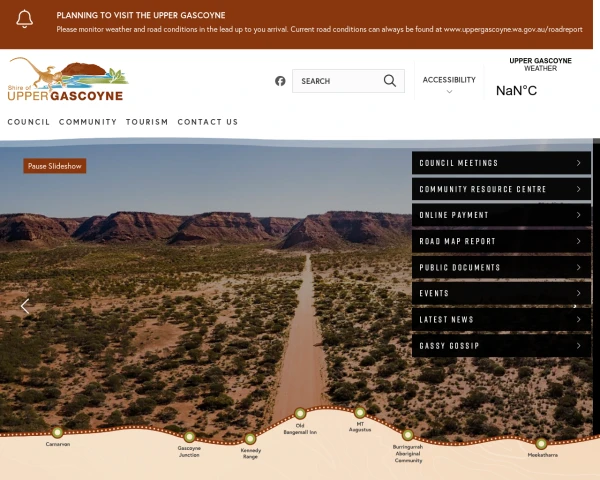This screenshot has width=600, height=480.
Task: Open the Online Payment quick link
Action: [501, 215]
